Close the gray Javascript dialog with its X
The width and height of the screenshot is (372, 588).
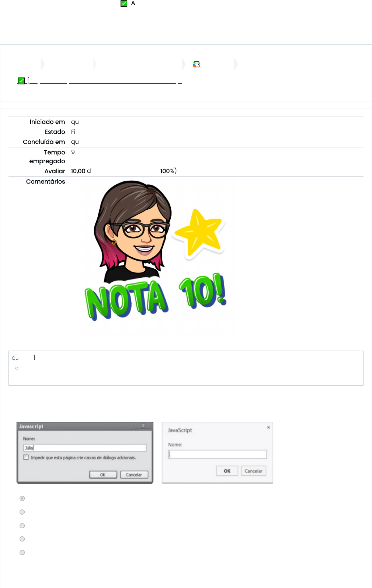pyautogui.click(x=143, y=426)
